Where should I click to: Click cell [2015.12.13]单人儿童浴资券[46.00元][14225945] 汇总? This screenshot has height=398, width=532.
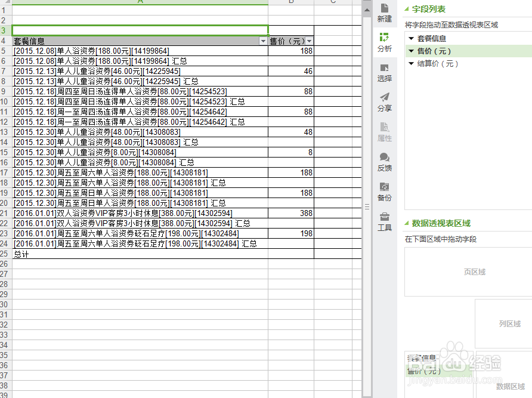pos(140,82)
